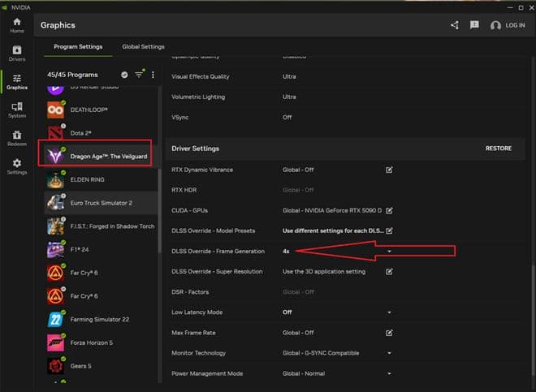Screen dimensions: 536x392
Task: Go to the Drivers section
Action: [x=16, y=53]
